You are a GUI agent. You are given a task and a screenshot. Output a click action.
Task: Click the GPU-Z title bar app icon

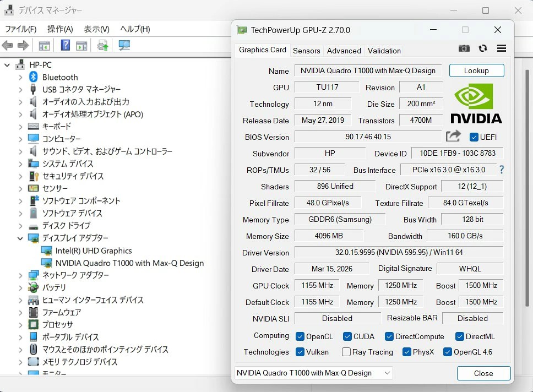click(x=242, y=30)
